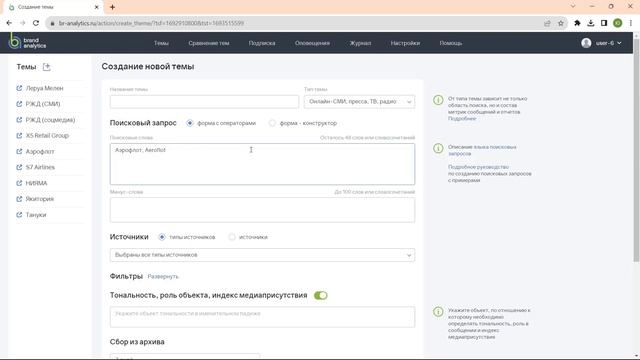
Task: Toggle the Тональность, роль объекта switch
Action: point(321,296)
